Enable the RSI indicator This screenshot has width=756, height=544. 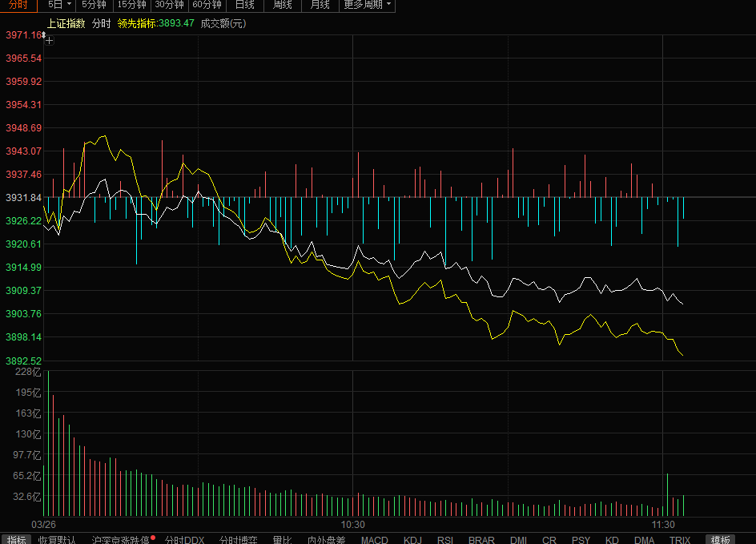[x=445, y=539]
